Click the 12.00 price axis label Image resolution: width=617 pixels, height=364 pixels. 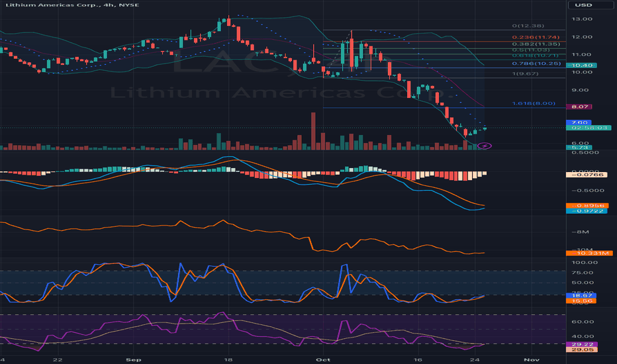click(582, 36)
